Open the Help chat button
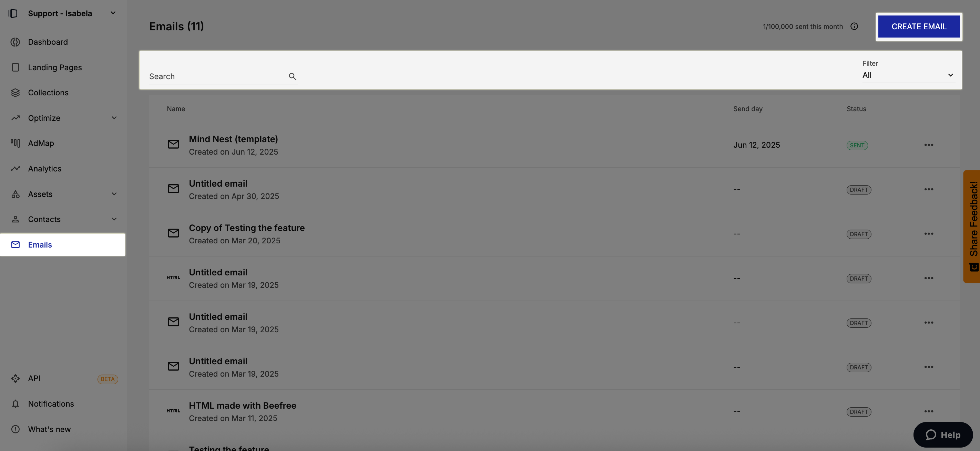The height and width of the screenshot is (451, 980). pos(943,435)
